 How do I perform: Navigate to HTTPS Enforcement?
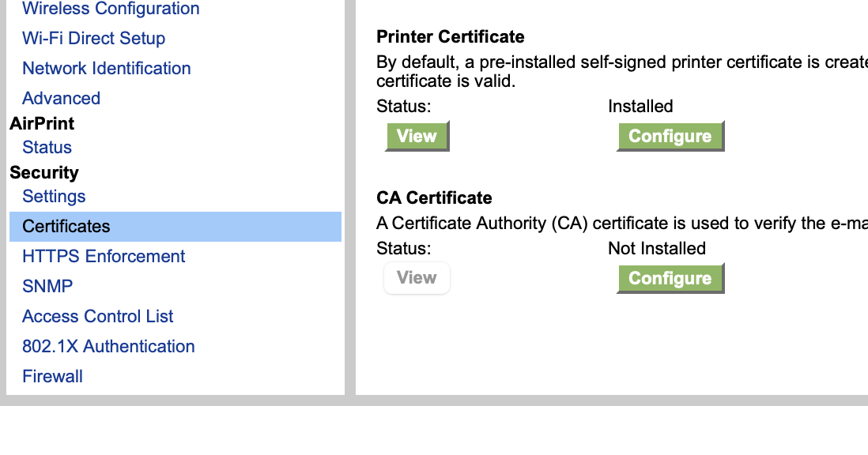tap(104, 256)
